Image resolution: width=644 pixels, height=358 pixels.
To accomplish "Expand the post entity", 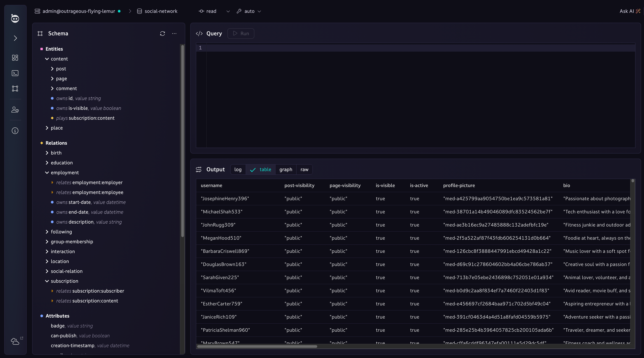I will pyautogui.click(x=52, y=69).
